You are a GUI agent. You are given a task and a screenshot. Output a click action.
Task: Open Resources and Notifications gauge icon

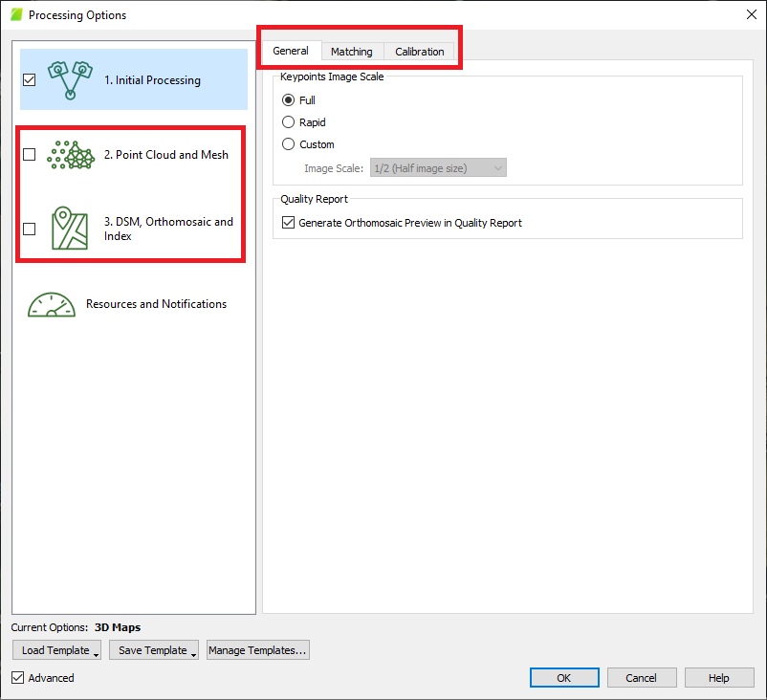point(52,304)
